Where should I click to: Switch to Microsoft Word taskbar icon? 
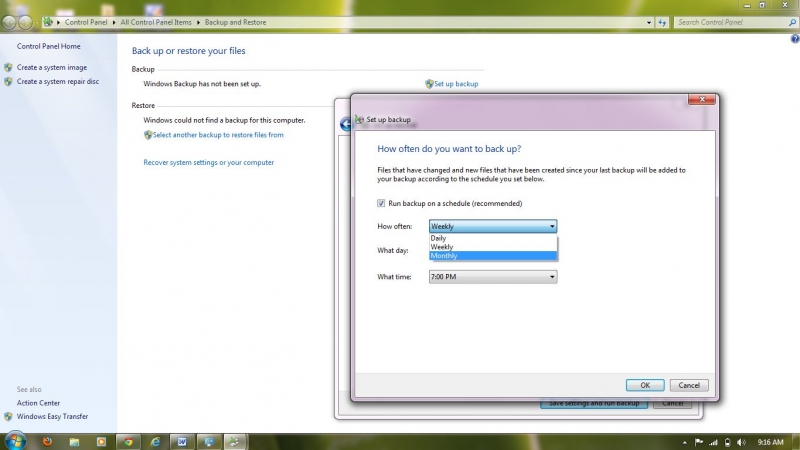click(182, 441)
